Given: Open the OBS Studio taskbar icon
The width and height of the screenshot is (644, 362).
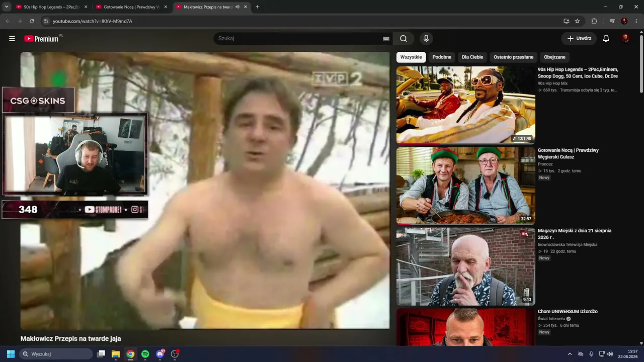Looking at the screenshot, I should coord(175,354).
